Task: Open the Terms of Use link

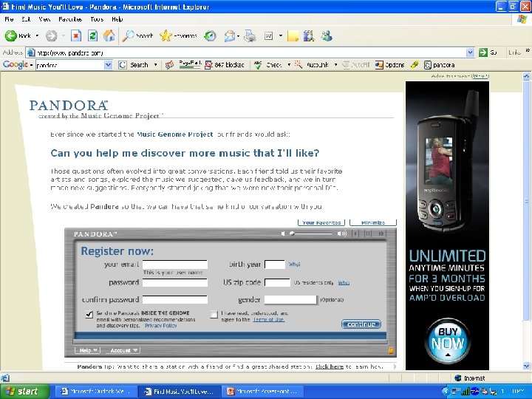Action: tap(268, 320)
